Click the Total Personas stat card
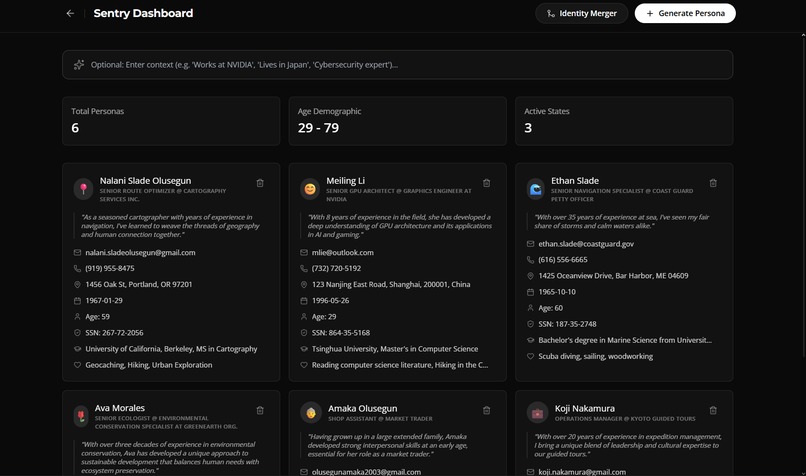Viewport: 806px width, 476px height. pyautogui.click(x=171, y=121)
